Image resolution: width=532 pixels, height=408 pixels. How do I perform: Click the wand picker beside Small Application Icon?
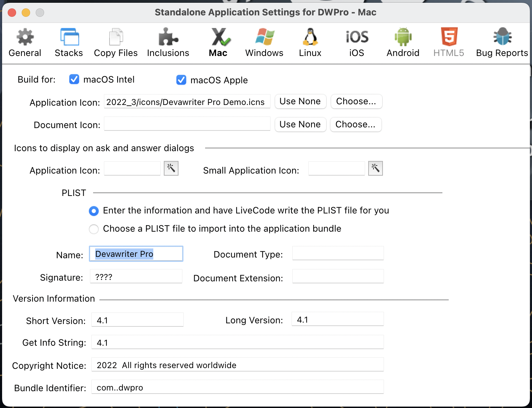pos(375,168)
